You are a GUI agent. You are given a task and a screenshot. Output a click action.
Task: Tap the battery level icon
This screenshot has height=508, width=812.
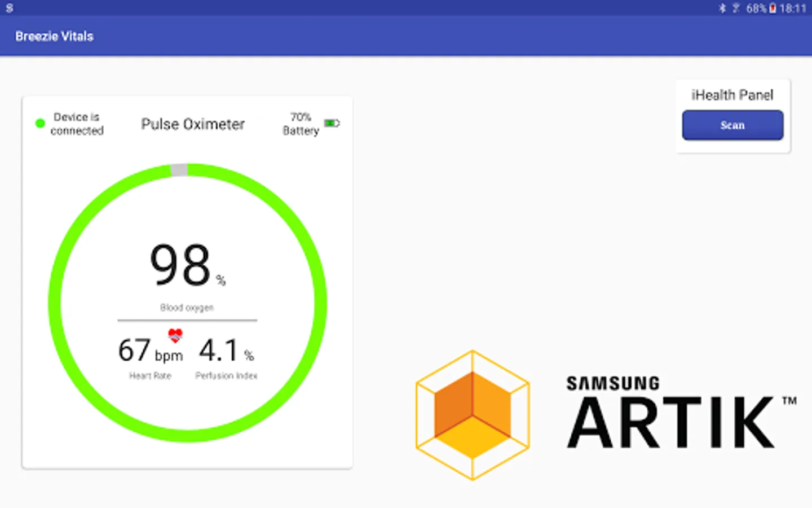click(x=332, y=123)
